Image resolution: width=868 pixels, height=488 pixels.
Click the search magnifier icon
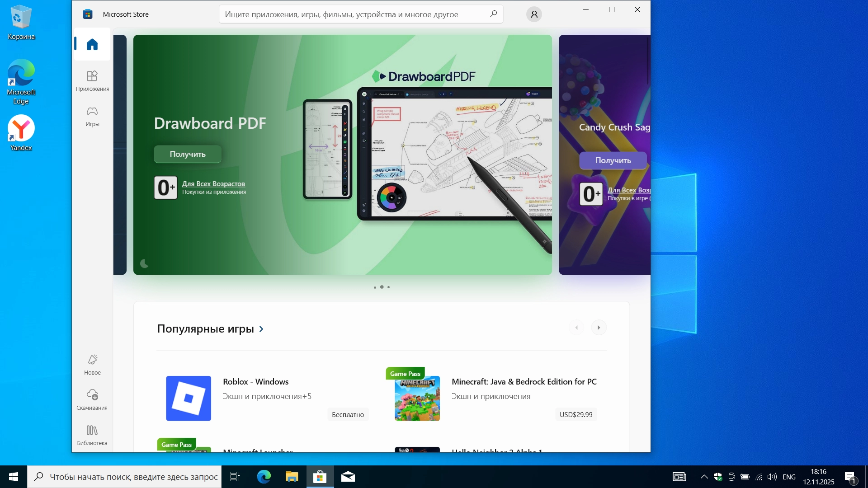coord(493,14)
